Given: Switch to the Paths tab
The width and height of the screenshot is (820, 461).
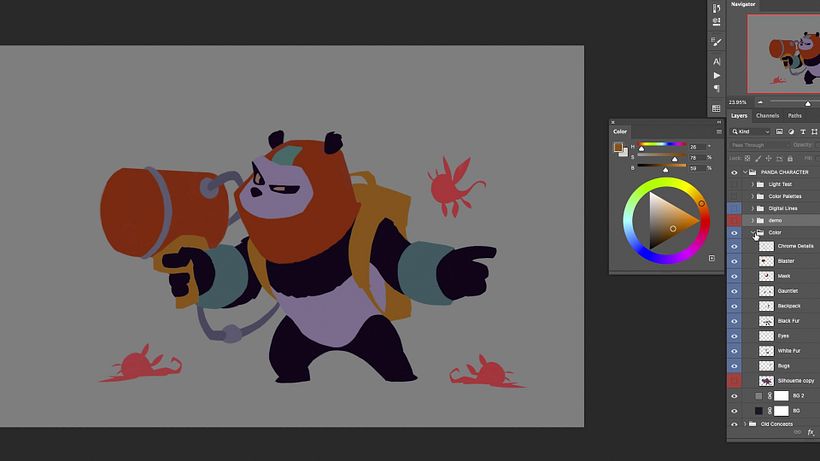Looking at the screenshot, I should point(795,116).
